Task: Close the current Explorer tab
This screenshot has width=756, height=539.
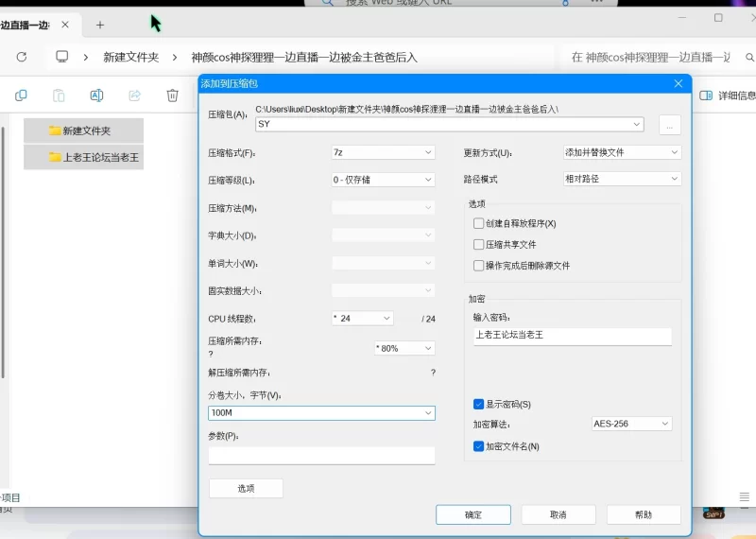Action: [65, 25]
